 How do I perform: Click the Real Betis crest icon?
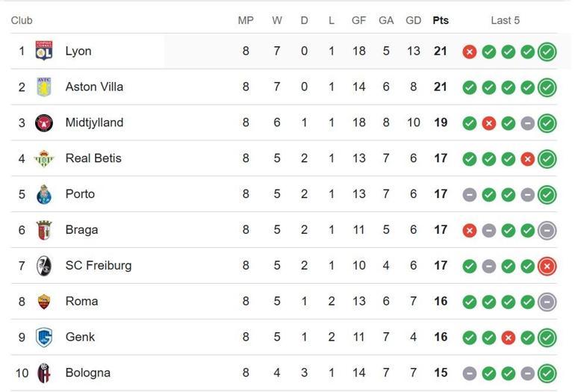(44, 158)
